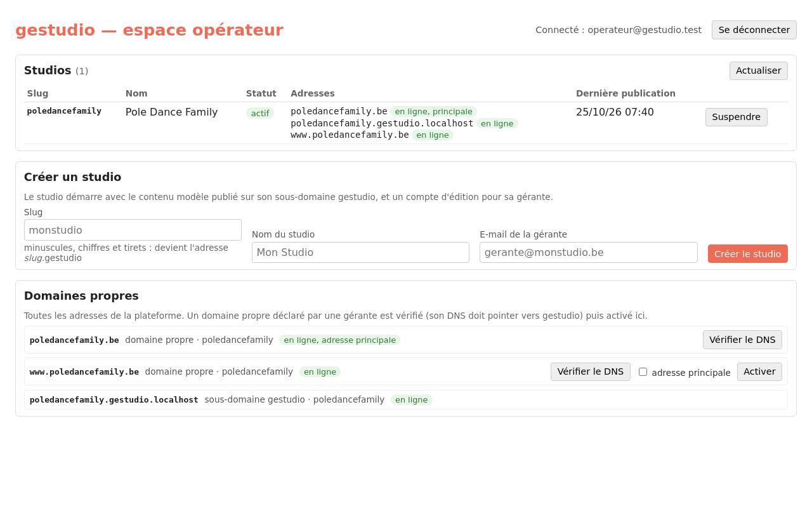Viewport: 812px width, 508px height.
Task: Select the Pole Dance Family name cell
Action: [171, 112]
